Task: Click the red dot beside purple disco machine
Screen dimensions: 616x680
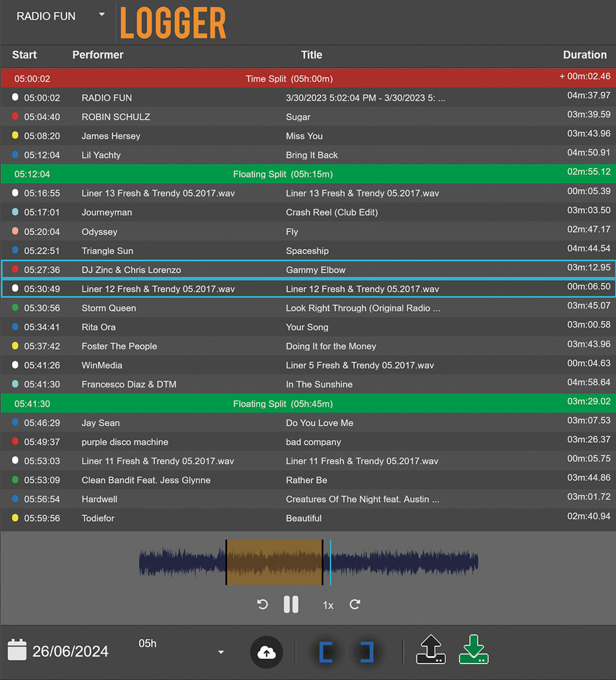Action: (x=15, y=442)
